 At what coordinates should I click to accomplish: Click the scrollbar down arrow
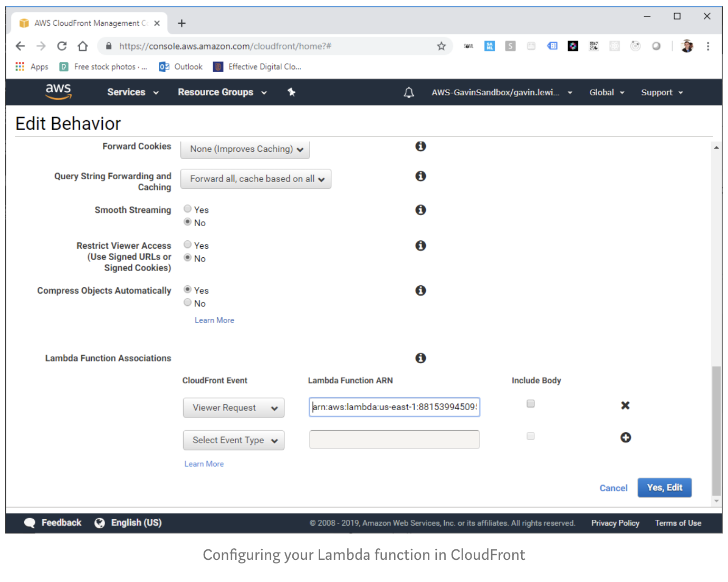point(716,501)
